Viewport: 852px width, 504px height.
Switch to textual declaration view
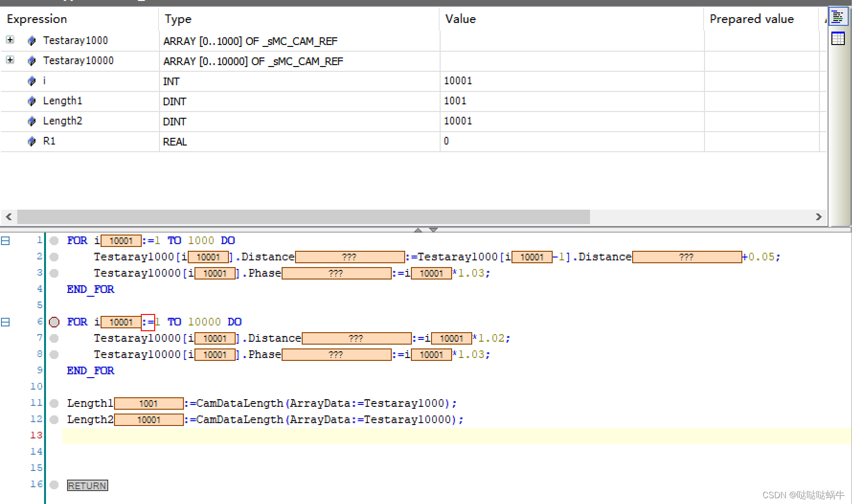coord(838,16)
